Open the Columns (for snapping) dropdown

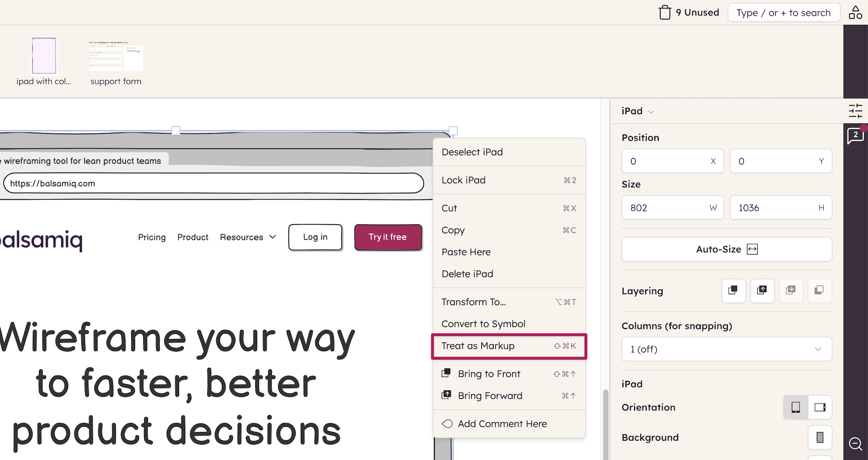(x=727, y=349)
